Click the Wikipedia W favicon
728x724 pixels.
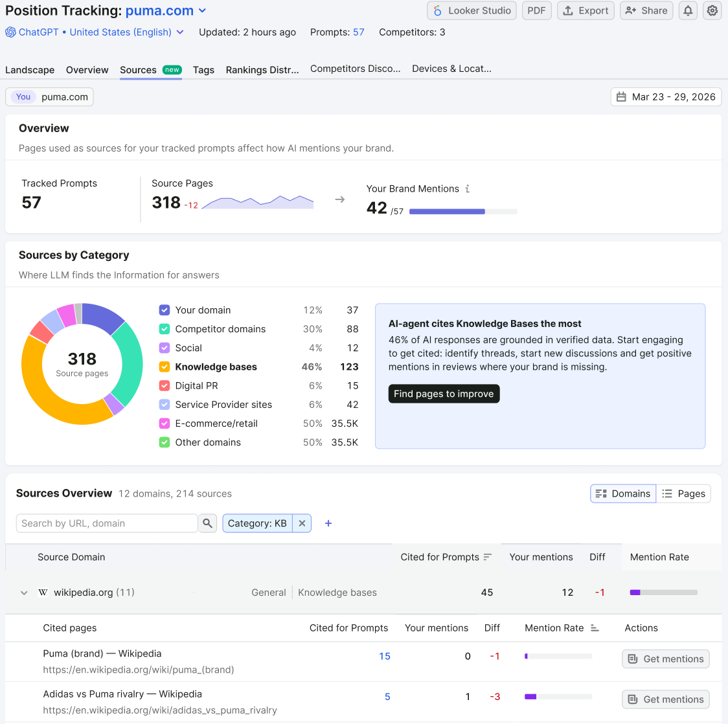(x=43, y=593)
